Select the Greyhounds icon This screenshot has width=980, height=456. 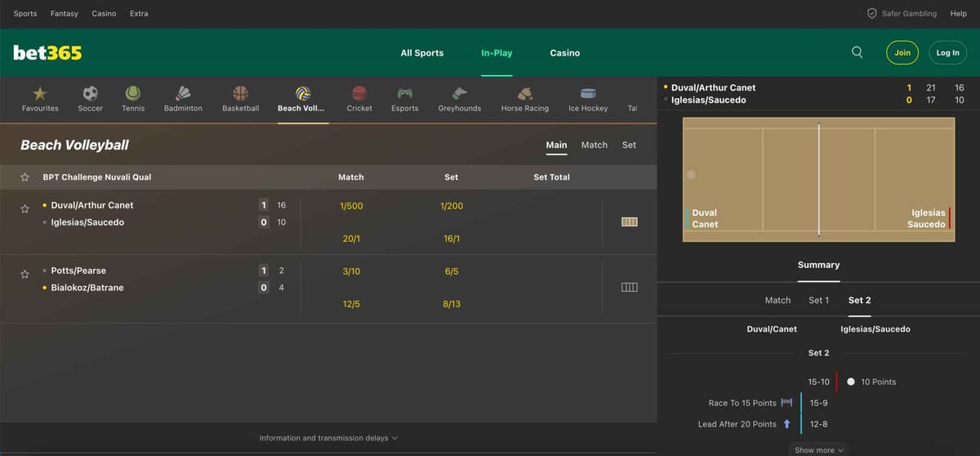(x=460, y=93)
